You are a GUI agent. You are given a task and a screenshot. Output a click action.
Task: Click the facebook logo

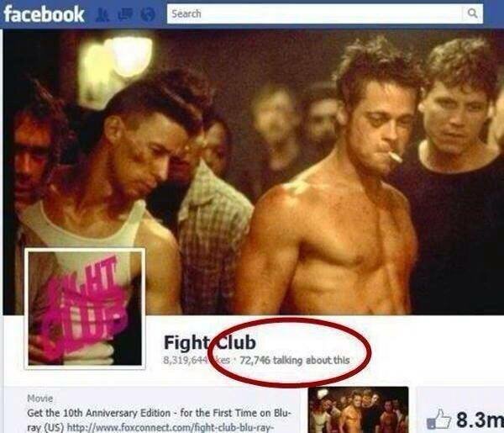[44, 14]
